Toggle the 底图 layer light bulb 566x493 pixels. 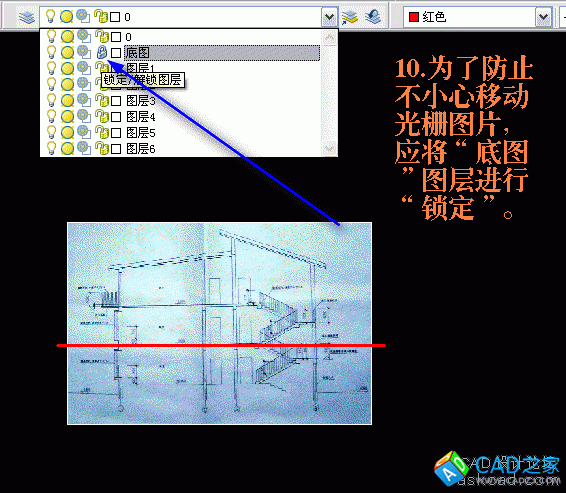pyautogui.click(x=51, y=52)
